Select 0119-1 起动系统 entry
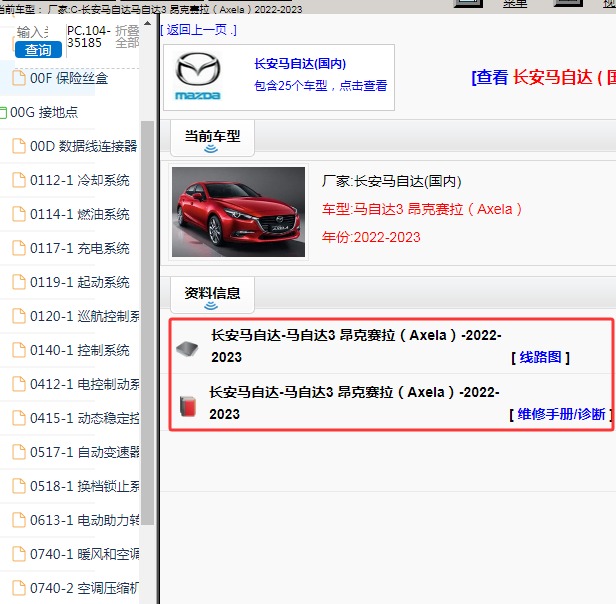616x604 pixels. (80, 282)
